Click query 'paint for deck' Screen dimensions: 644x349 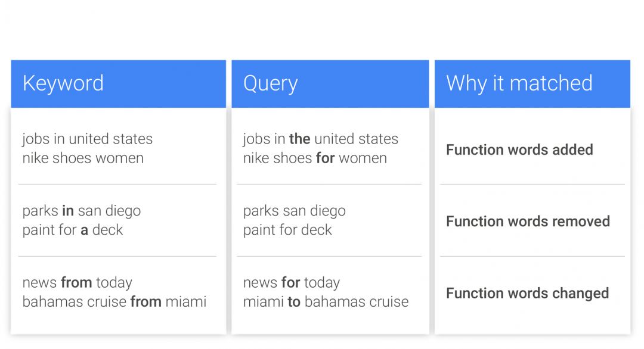[287, 230]
